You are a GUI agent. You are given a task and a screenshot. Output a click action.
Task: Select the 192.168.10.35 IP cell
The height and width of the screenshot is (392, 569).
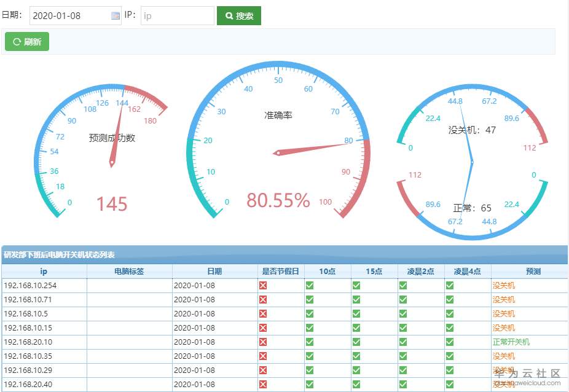(x=44, y=356)
